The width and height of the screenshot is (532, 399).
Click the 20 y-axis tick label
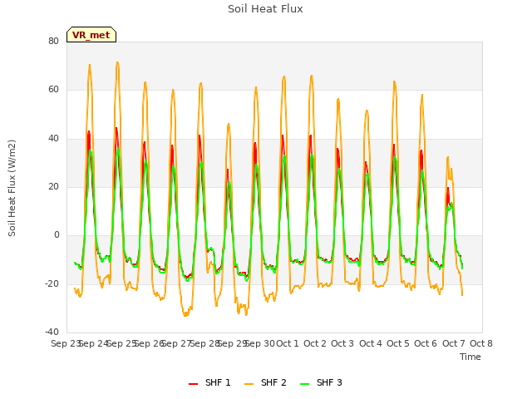pyautogui.click(x=53, y=186)
